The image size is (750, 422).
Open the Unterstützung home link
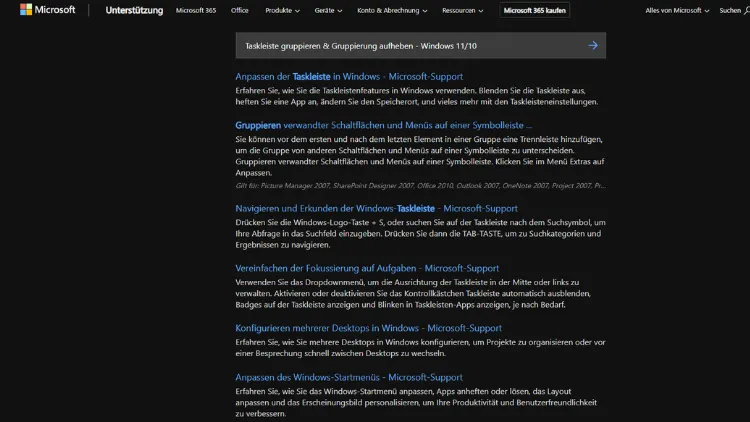click(x=134, y=10)
